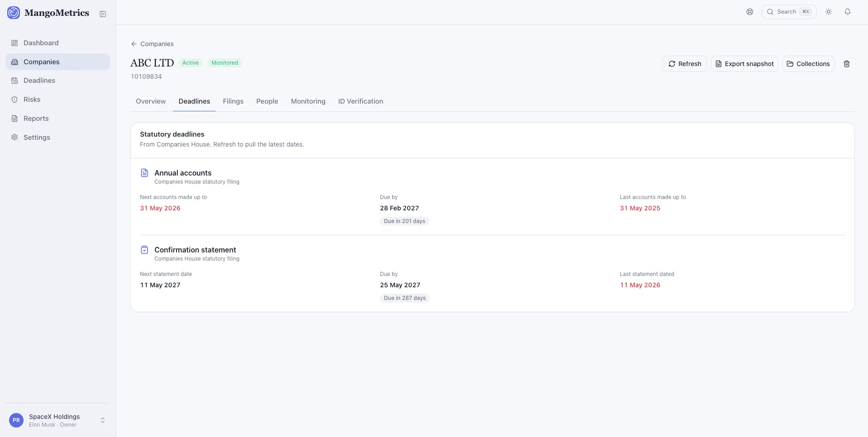Screen dimensions: 868x437
Task: Click the due date 28 Feb 2027
Action: (399, 208)
